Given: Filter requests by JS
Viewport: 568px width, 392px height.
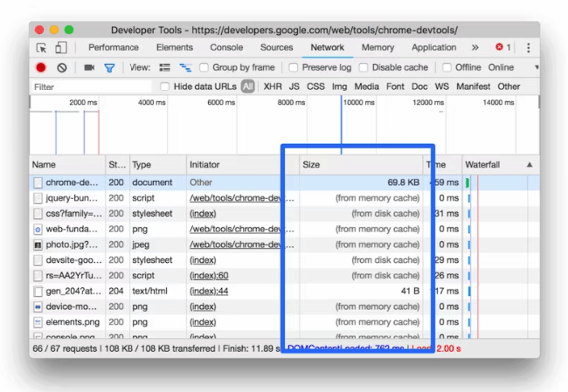Looking at the screenshot, I should pyautogui.click(x=294, y=86).
